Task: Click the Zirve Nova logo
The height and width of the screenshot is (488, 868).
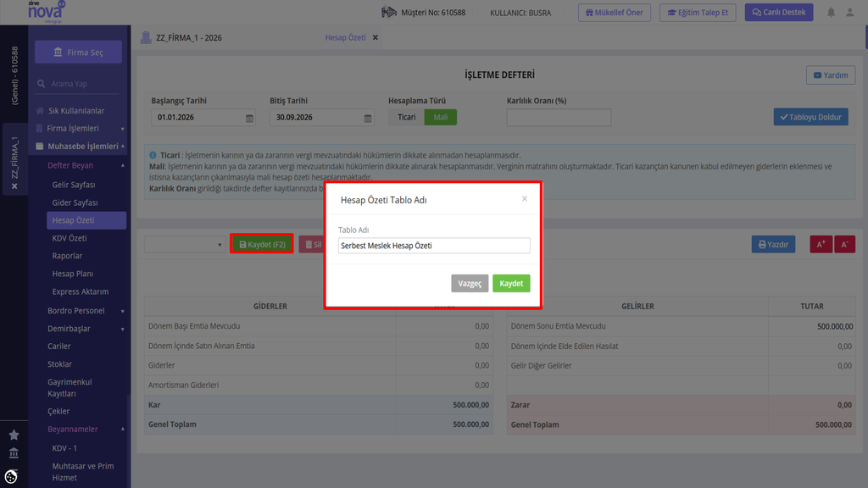Action: (x=47, y=12)
